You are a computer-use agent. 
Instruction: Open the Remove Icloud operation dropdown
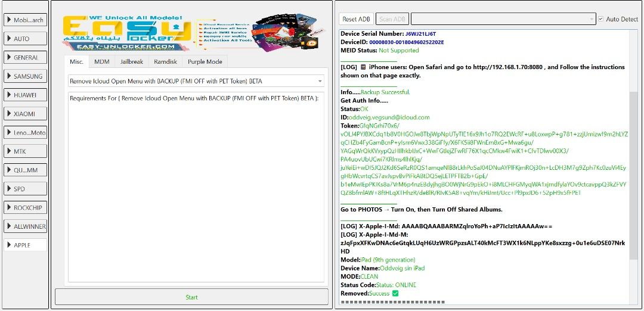pos(196,81)
